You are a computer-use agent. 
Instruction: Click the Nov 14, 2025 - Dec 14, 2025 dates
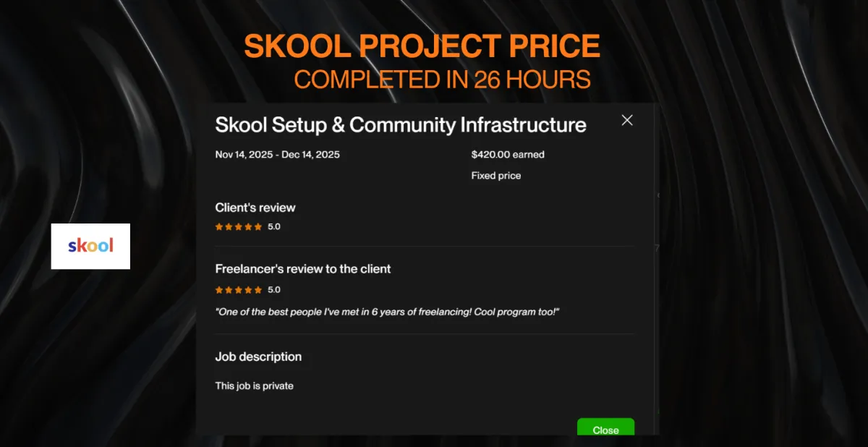[278, 154]
